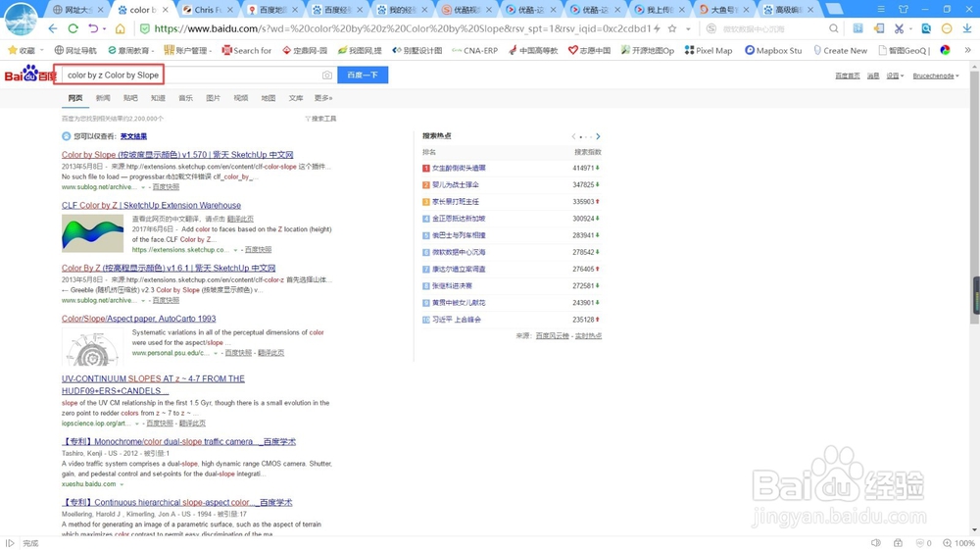Expand the scissors screenshot options arrow

click(910, 28)
